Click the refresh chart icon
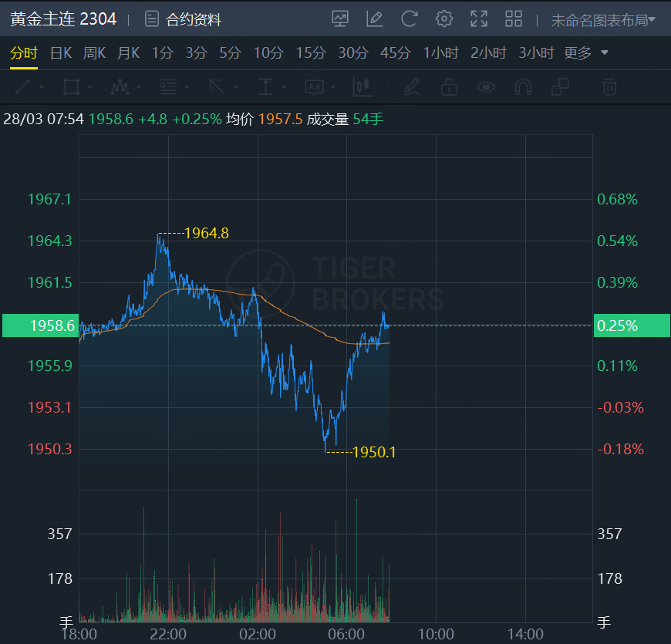The height and width of the screenshot is (644, 671). coord(410,19)
